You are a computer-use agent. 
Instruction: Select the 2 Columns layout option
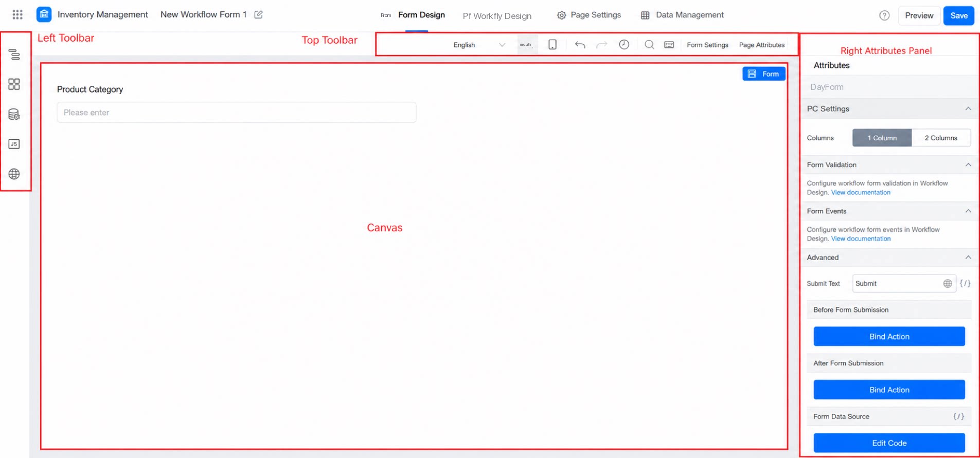tap(941, 138)
